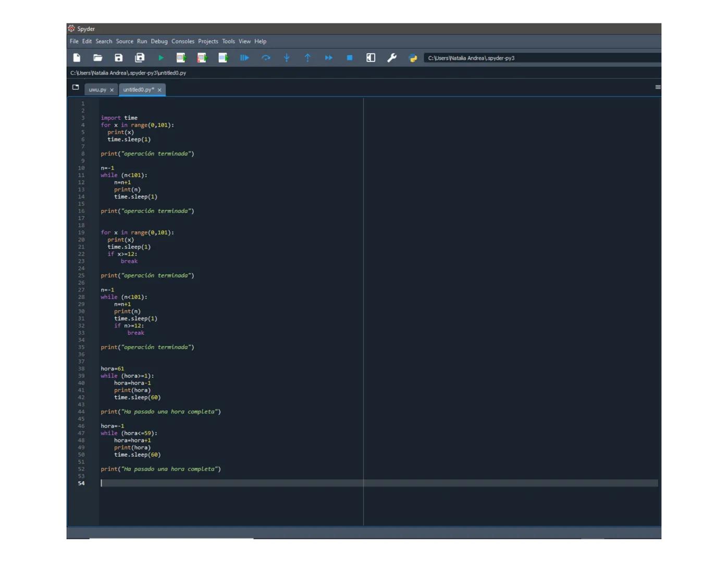Maximize the current pane
728x563 pixels.
[x=371, y=58]
